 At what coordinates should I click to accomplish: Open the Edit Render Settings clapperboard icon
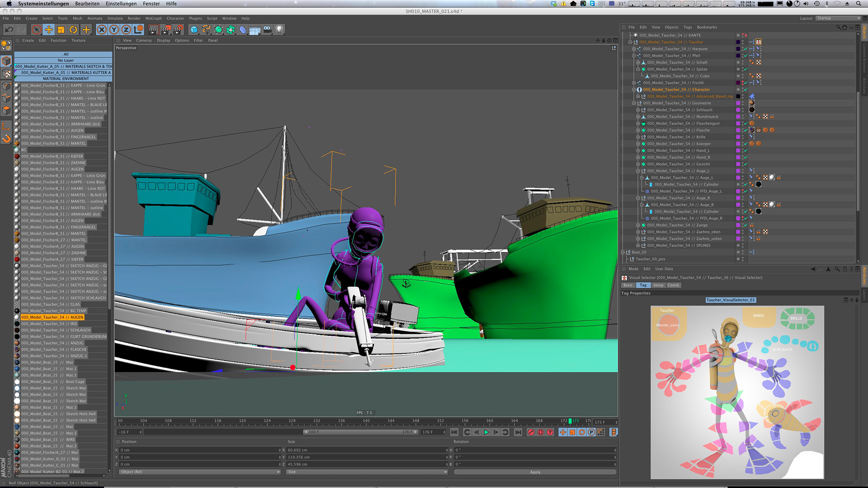pos(178,30)
